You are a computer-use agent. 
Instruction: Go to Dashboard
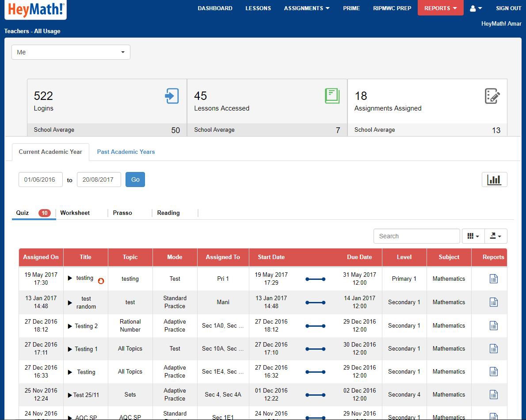[215, 8]
